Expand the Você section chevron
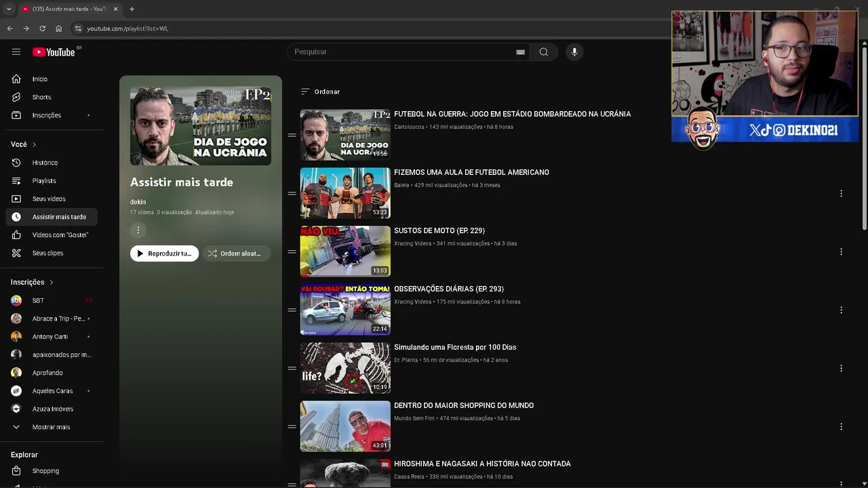 click(x=34, y=144)
